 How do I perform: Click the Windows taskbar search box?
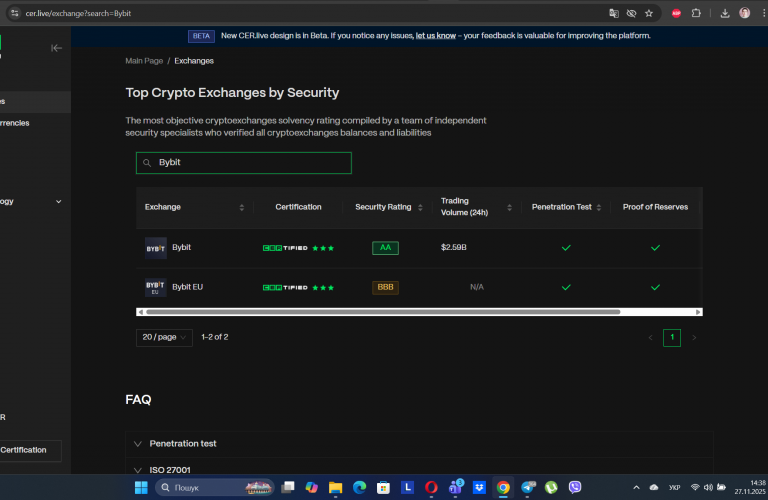(x=215, y=487)
